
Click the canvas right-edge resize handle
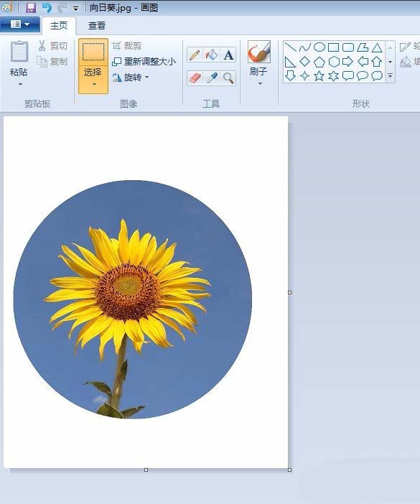point(290,292)
